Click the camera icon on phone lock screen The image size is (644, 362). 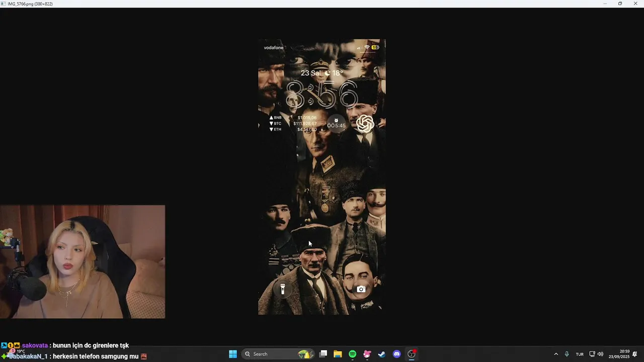(x=361, y=289)
